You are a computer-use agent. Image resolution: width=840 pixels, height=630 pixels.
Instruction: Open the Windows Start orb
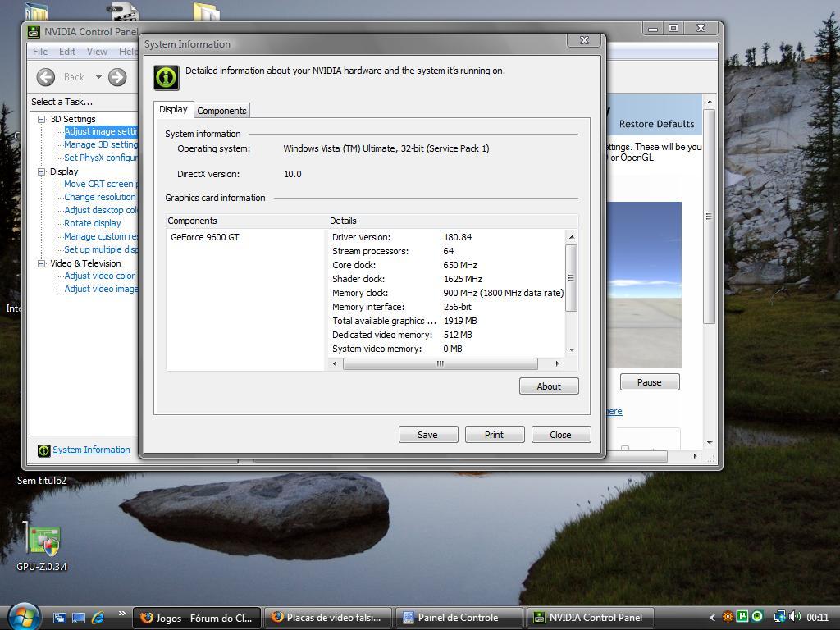pyautogui.click(x=24, y=616)
